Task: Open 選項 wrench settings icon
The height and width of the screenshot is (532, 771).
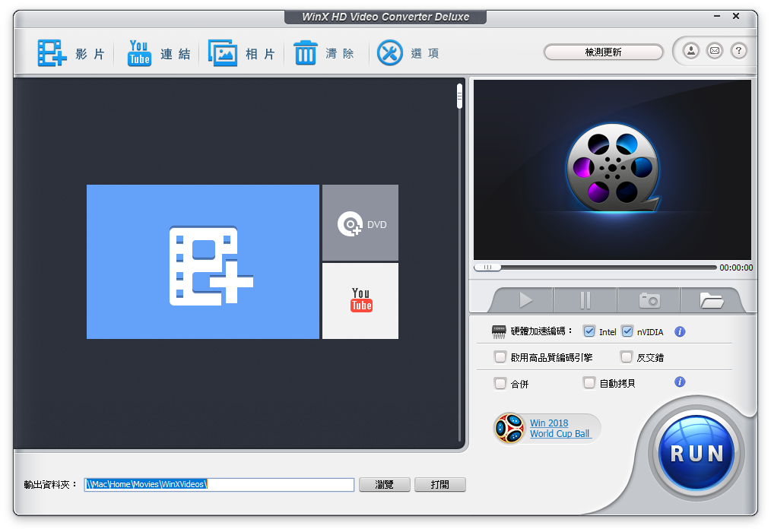Action: tap(390, 52)
